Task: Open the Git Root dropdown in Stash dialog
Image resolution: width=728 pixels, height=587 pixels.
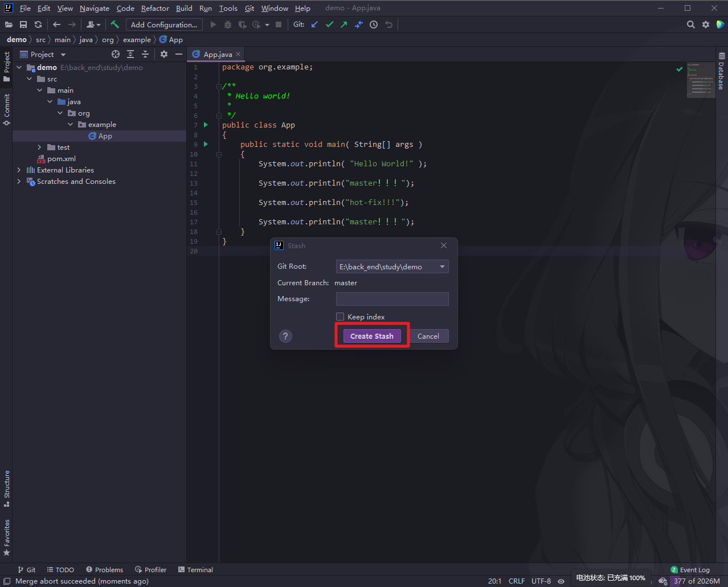Action: coord(441,266)
